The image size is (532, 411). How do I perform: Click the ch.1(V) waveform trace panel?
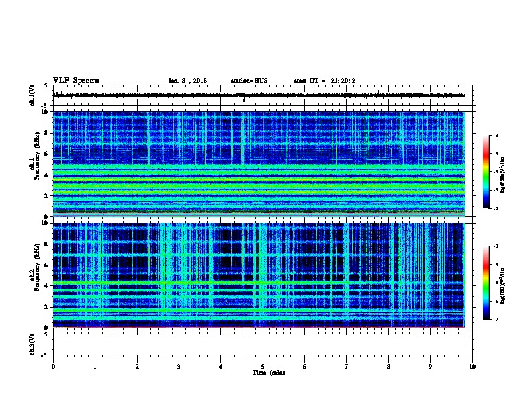pyautogui.click(x=263, y=95)
